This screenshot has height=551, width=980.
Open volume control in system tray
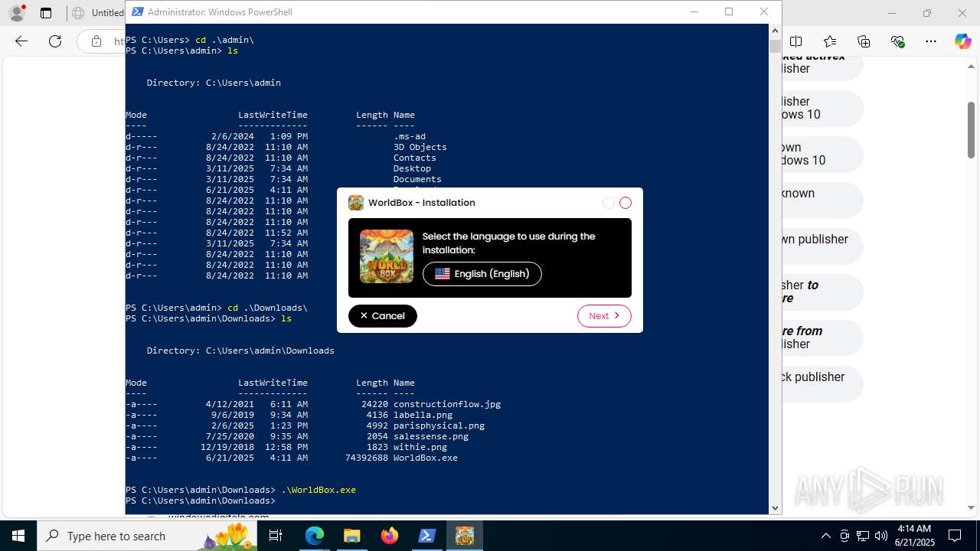click(881, 536)
